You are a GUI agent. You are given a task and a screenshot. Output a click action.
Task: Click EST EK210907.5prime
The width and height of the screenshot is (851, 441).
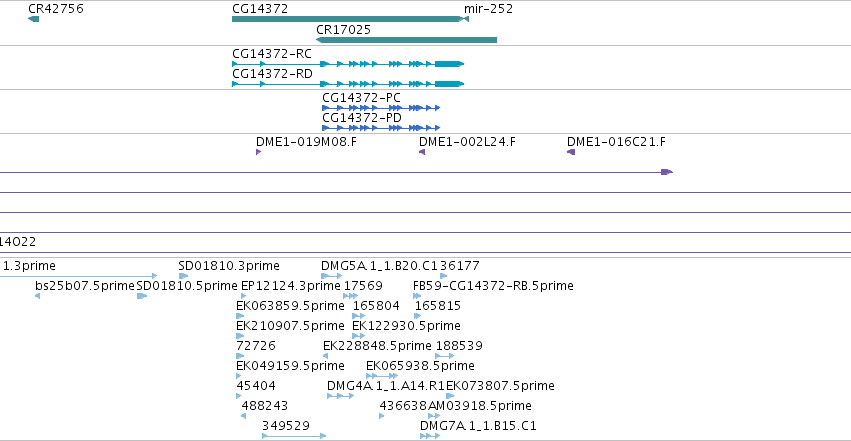tap(240, 336)
